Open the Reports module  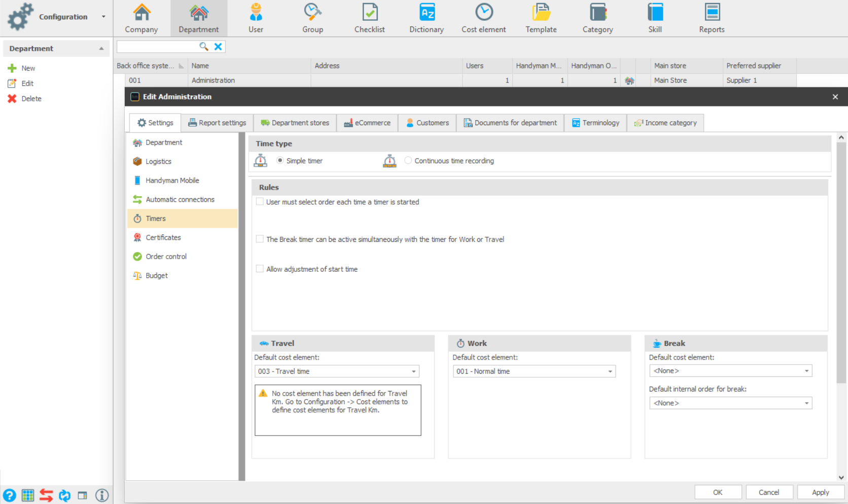point(712,18)
